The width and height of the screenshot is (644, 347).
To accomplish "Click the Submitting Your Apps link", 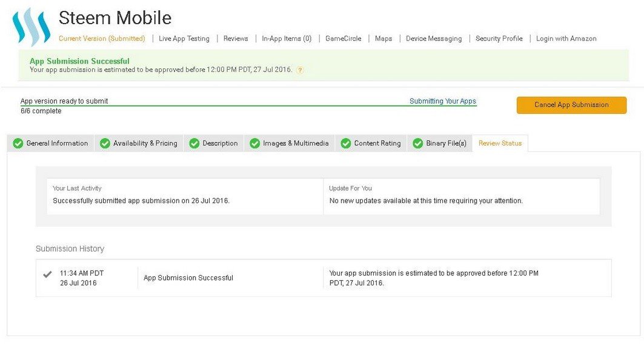I will point(443,101).
